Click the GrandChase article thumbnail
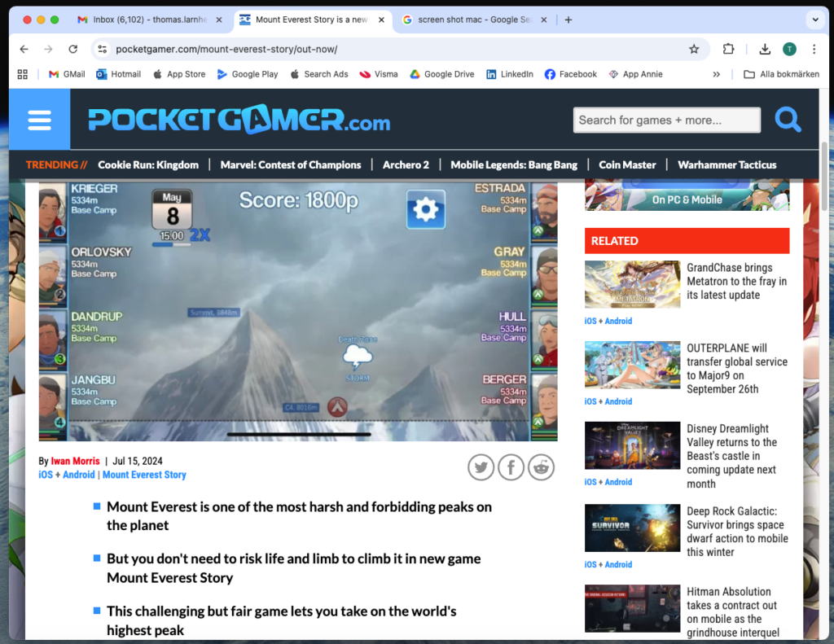This screenshot has width=834, height=644. click(632, 284)
